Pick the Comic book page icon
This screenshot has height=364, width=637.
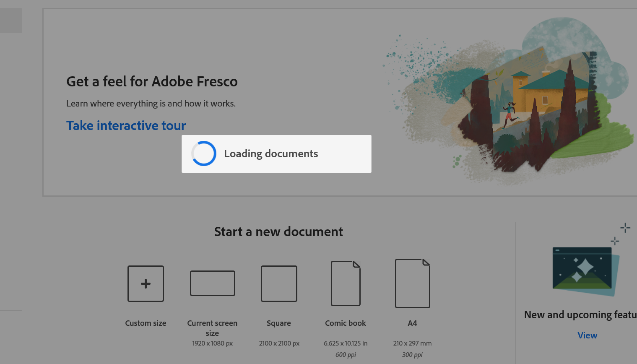click(346, 283)
